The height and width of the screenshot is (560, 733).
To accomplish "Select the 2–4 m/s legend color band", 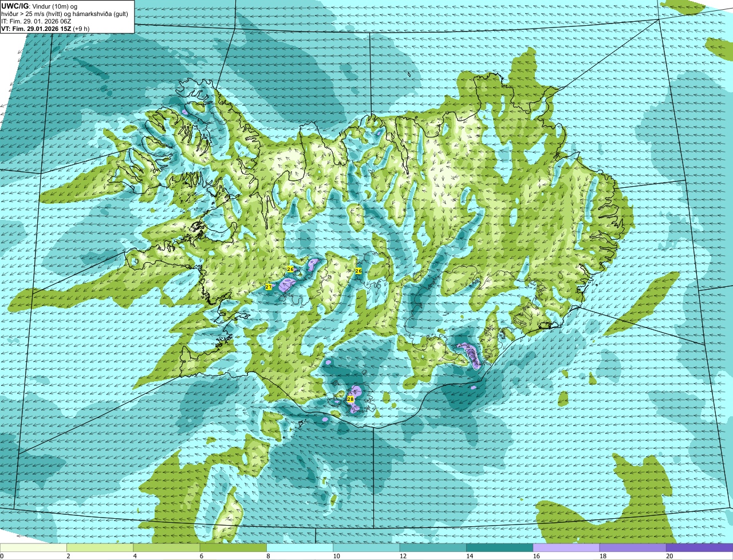I will [100, 548].
